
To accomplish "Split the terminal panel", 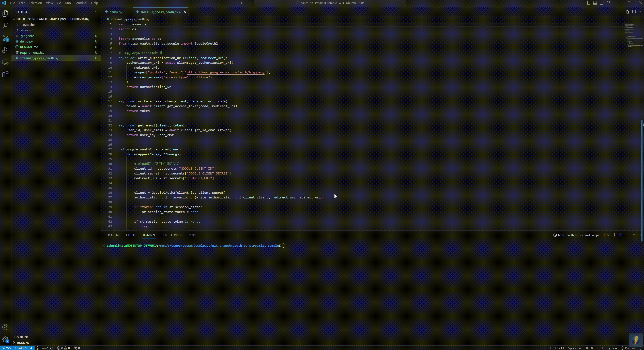I will [x=614, y=235].
